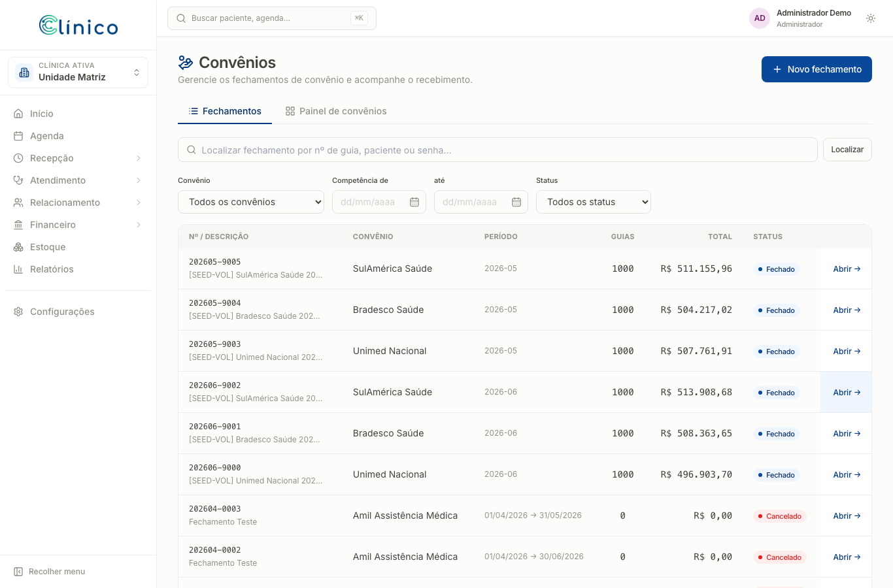The height and width of the screenshot is (588, 893).
Task: Open the Início home icon in the sidebar
Action: pos(18,114)
